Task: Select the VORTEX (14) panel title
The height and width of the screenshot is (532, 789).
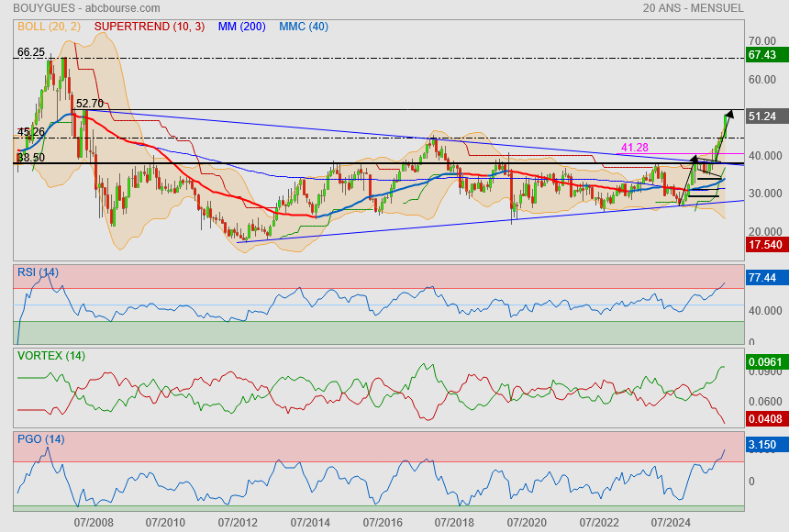Action: point(50,355)
